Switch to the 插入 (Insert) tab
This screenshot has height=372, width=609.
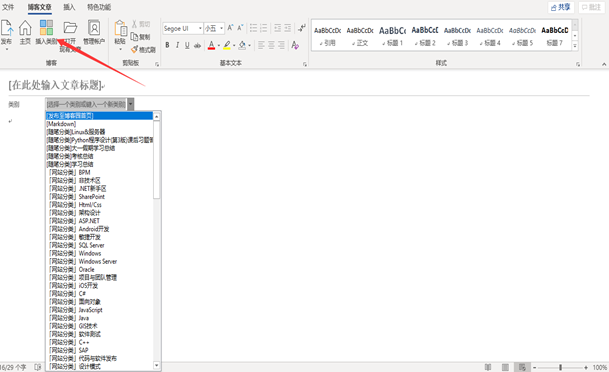point(69,7)
